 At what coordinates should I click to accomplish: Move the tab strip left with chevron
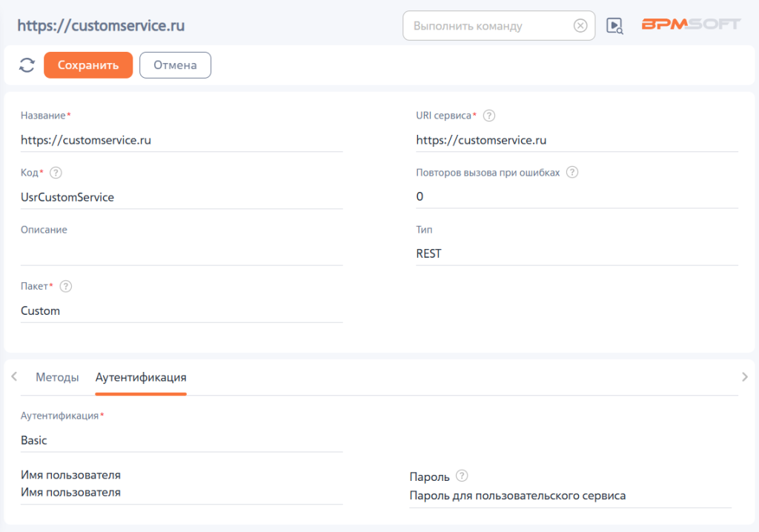(15, 376)
